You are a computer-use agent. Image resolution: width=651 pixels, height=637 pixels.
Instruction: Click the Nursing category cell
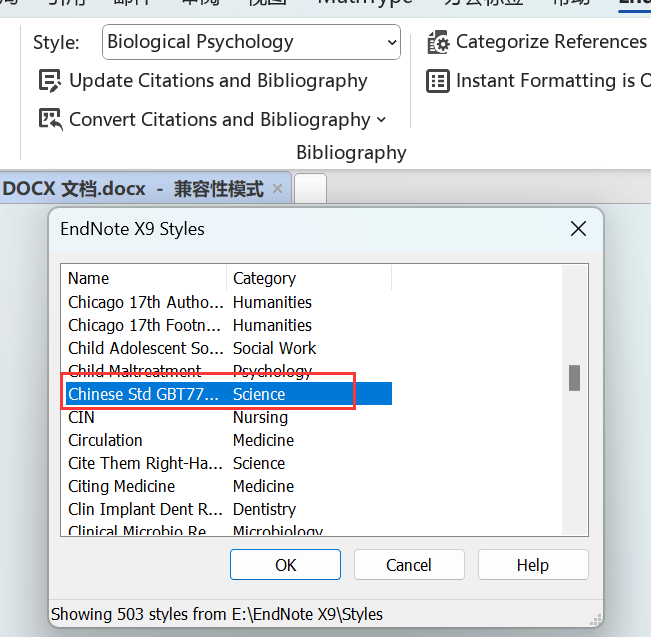click(260, 417)
